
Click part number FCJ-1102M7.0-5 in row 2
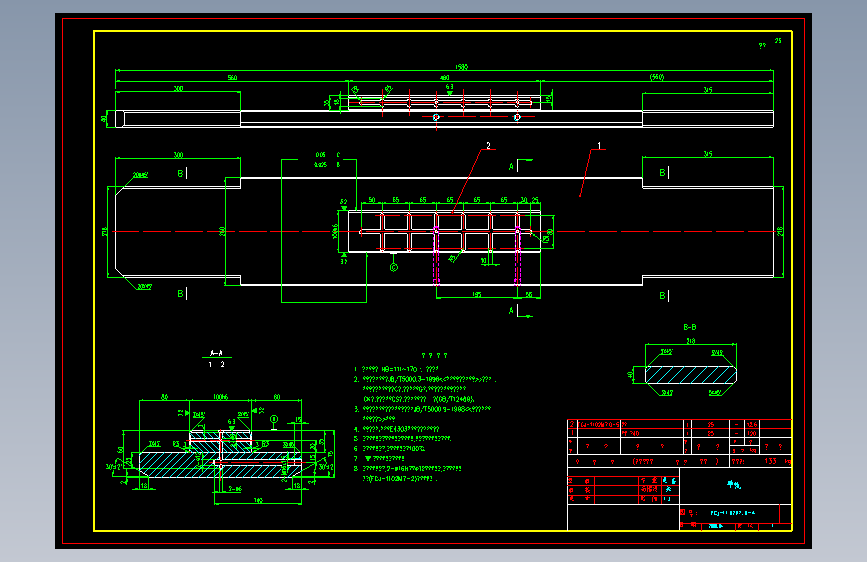point(598,425)
